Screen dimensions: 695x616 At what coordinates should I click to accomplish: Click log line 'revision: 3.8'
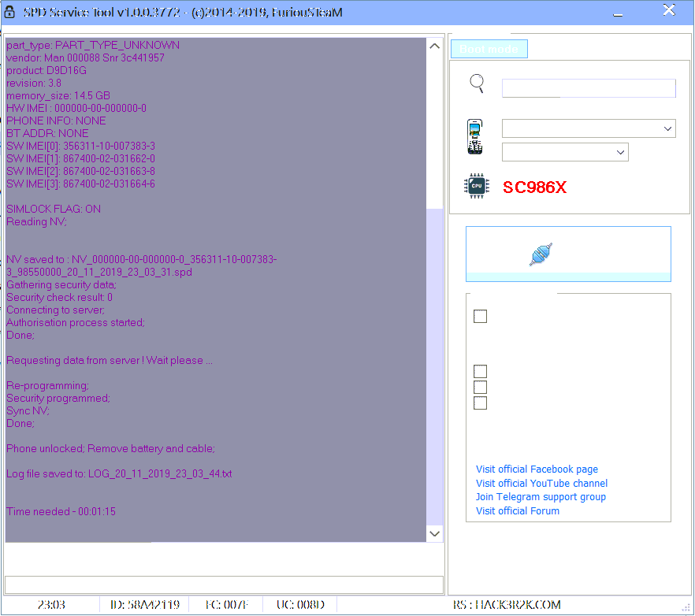(34, 83)
